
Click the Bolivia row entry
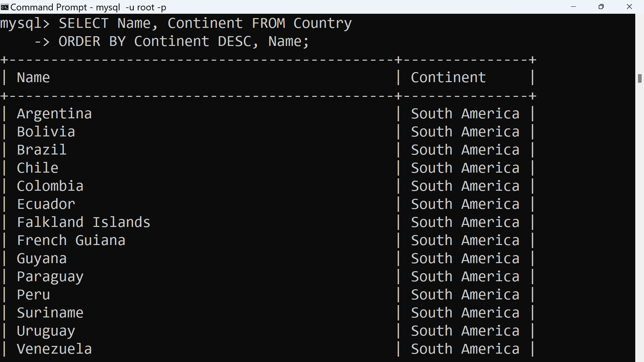46,131
